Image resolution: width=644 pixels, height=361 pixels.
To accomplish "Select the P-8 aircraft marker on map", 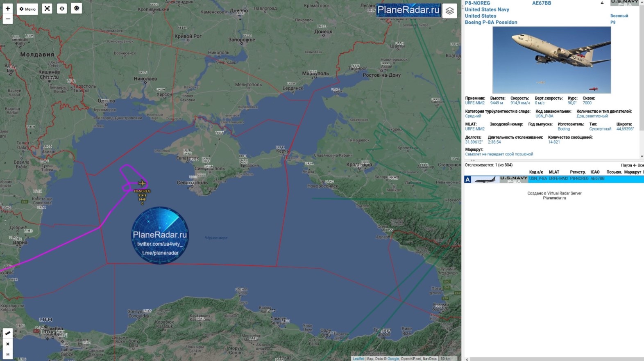I will pyautogui.click(x=142, y=183).
